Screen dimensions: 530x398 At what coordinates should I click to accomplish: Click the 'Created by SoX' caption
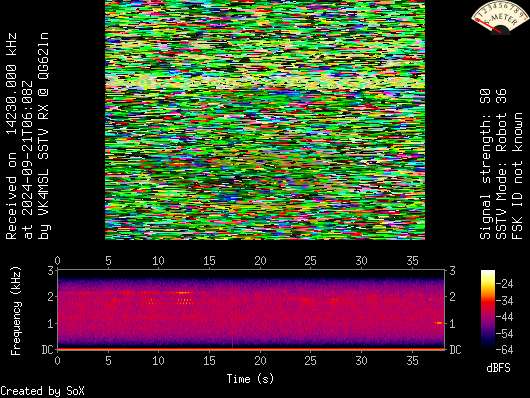point(42,391)
